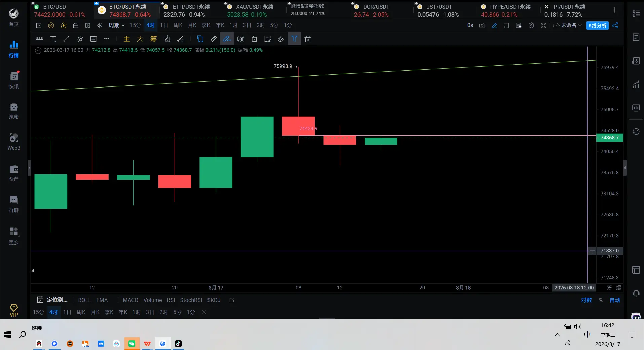Screen dimensions: 644x350
Task: Click the note-edit icon beside the magnet
Action: point(268,39)
